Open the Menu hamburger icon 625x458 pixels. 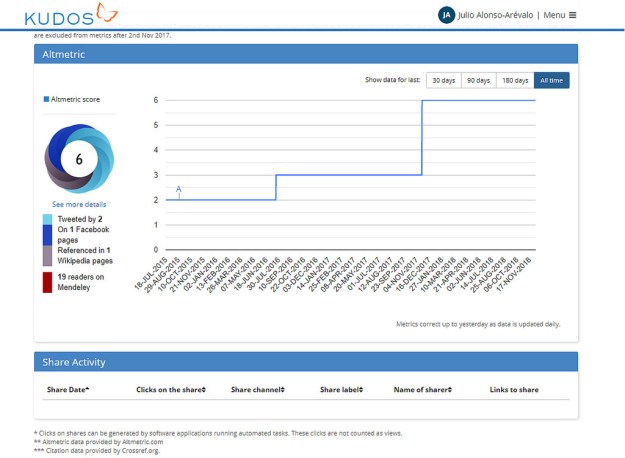click(x=573, y=15)
